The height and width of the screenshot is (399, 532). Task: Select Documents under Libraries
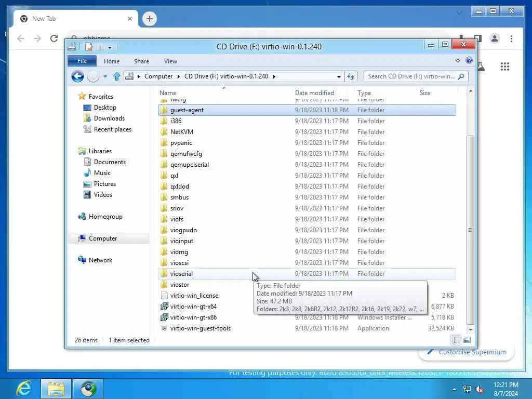point(110,162)
